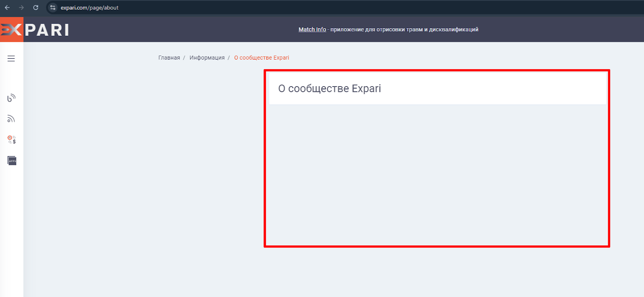This screenshot has height=297, width=644.
Task: Click the RSS-style feed sidebar icon
Action: 11,119
